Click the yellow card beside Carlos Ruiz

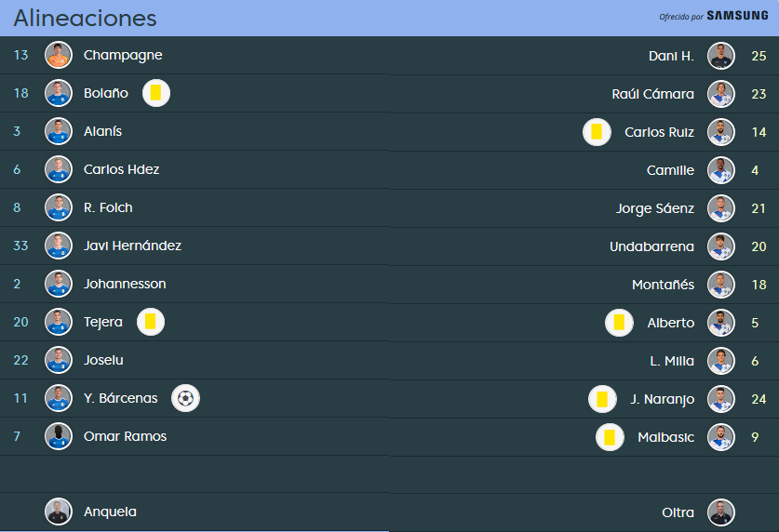point(597,132)
